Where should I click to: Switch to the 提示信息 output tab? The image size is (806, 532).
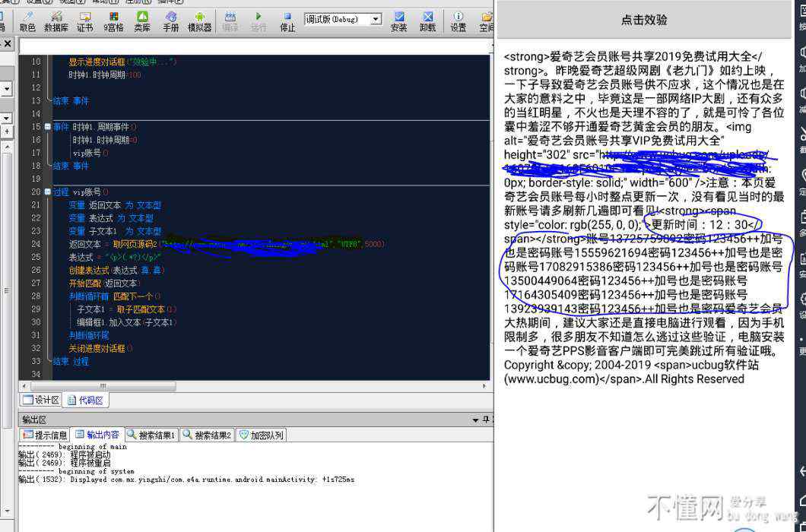click(x=45, y=435)
